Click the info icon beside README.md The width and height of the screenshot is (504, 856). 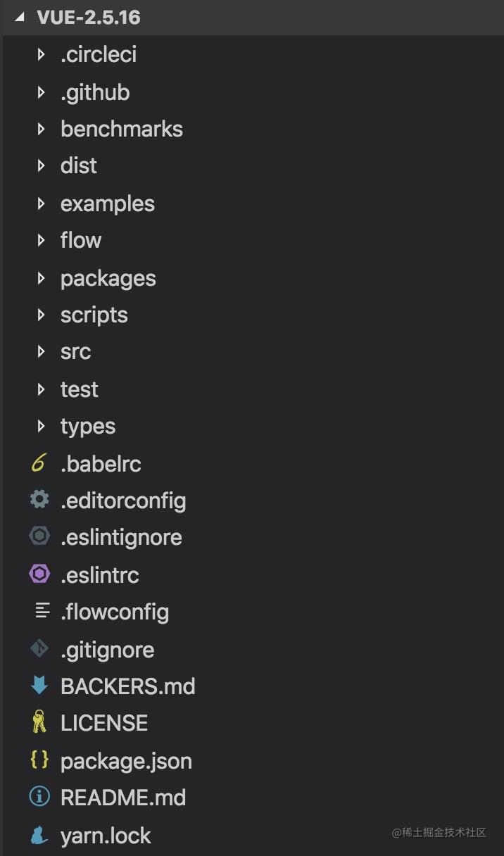point(39,797)
